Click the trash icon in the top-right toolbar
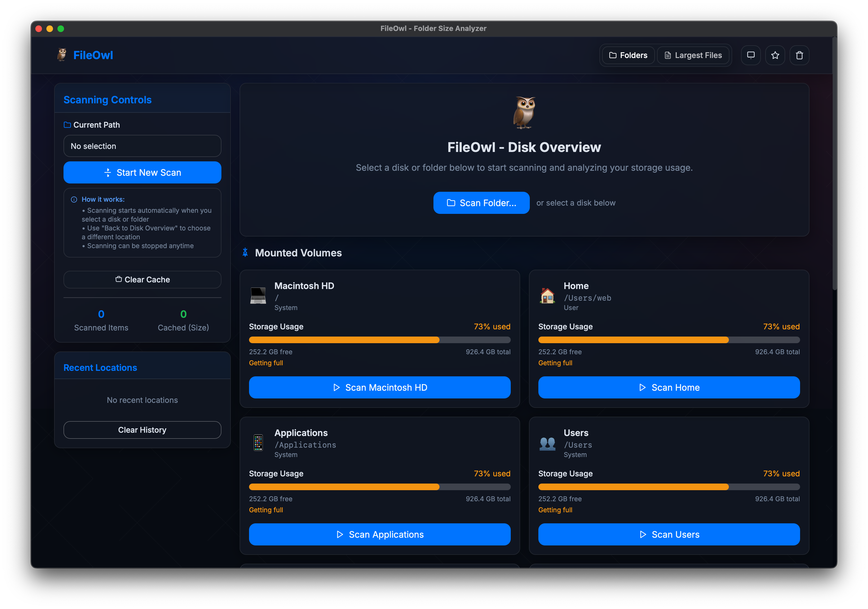Viewport: 868px width, 609px height. pyautogui.click(x=800, y=55)
